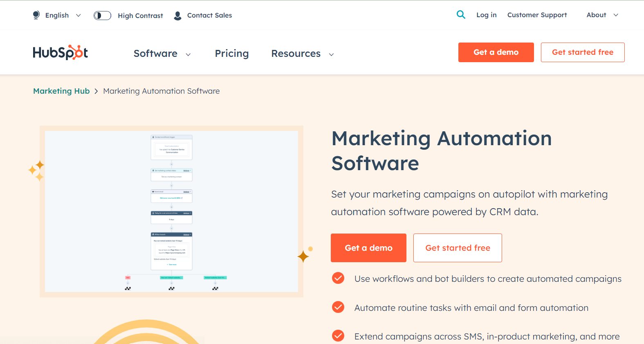Click the HubSpot logo
The width and height of the screenshot is (644, 344).
pos(61,53)
